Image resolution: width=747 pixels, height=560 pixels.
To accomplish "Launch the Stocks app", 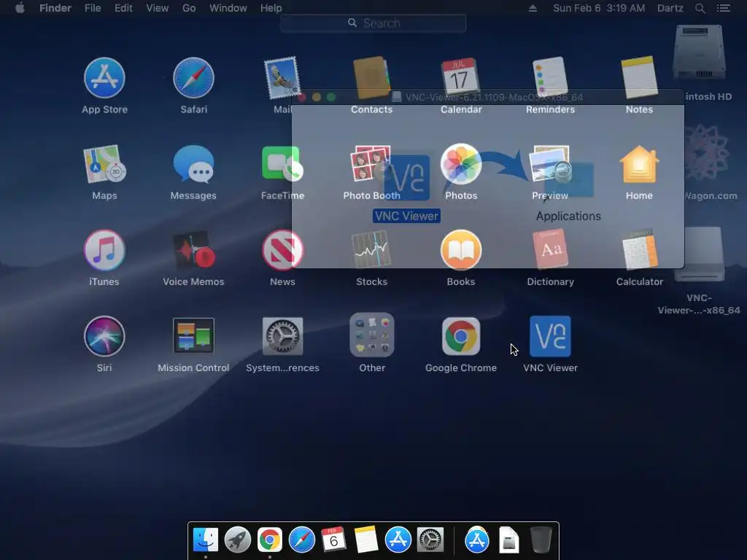I will [x=371, y=250].
